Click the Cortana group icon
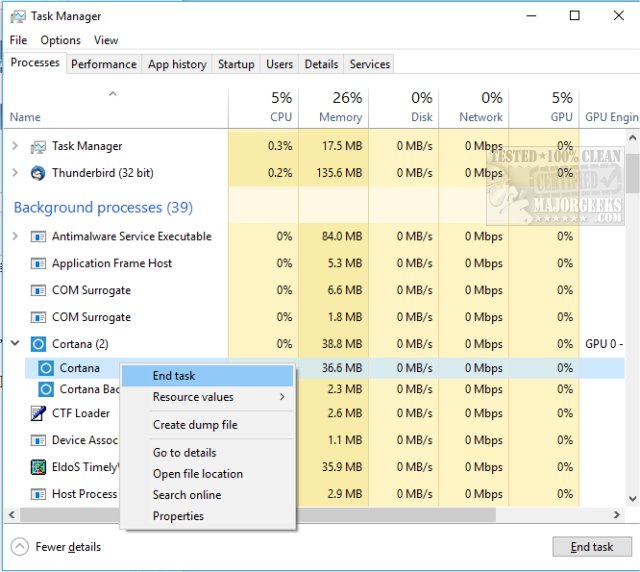This screenshot has width=640, height=572. point(38,344)
